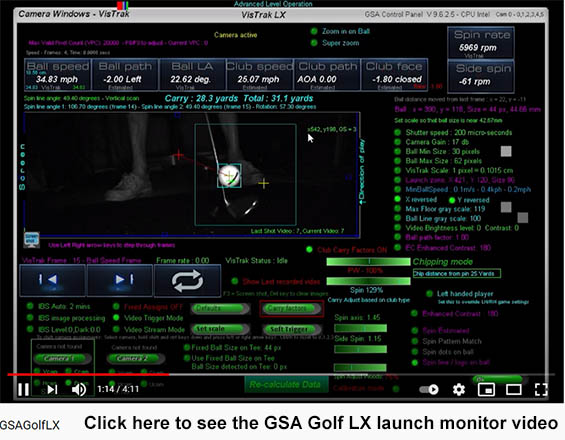Viewport: 565px width, 440px height.
Task: Switch the video to miniplayer
Action: click(486, 390)
